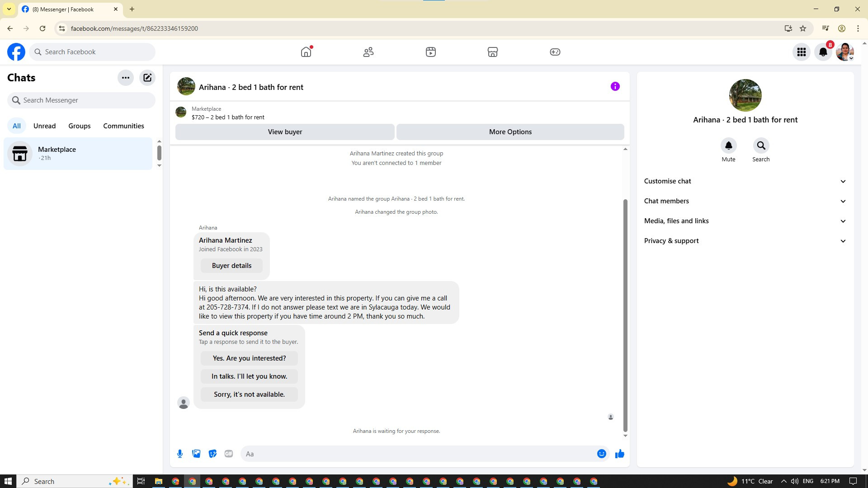Reload the page with the refresh icon
Image resolution: width=868 pixels, height=488 pixels.
(x=42, y=28)
